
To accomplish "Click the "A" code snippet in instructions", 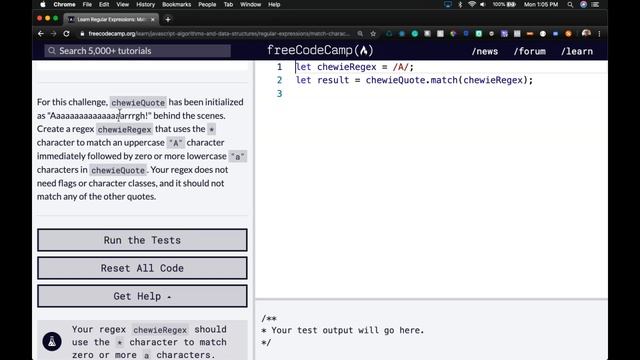I will click(x=176, y=143).
